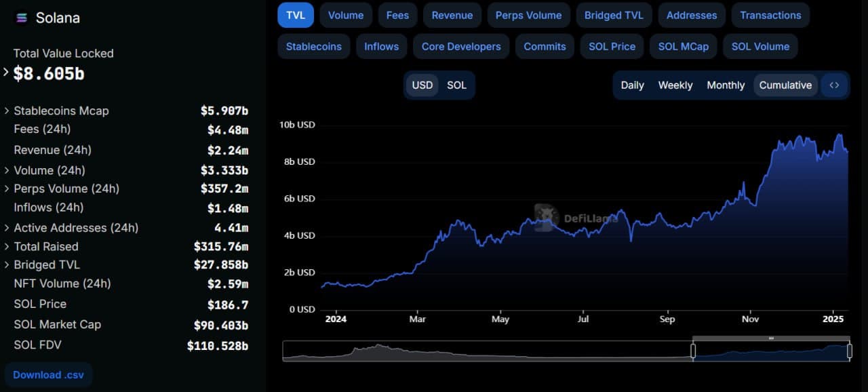Screen dimensions: 868x392
Task: Show SOL Price on the chart
Action: (x=612, y=46)
